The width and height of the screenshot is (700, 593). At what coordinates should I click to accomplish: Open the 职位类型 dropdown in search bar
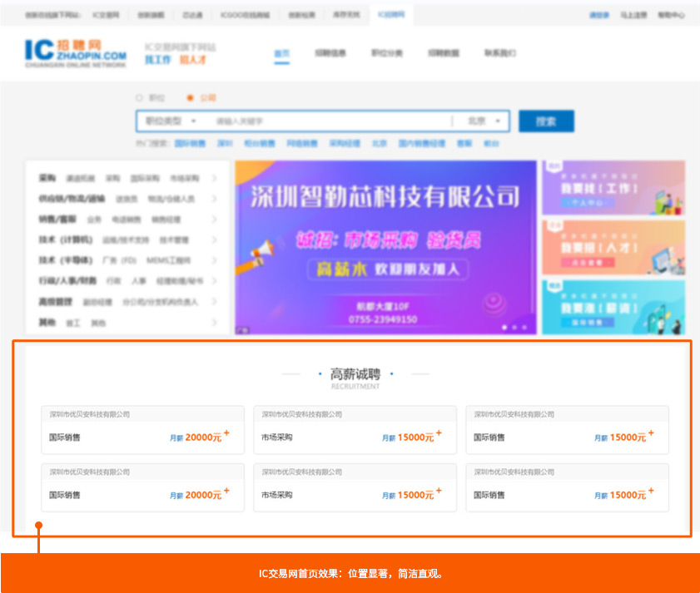[x=171, y=121]
